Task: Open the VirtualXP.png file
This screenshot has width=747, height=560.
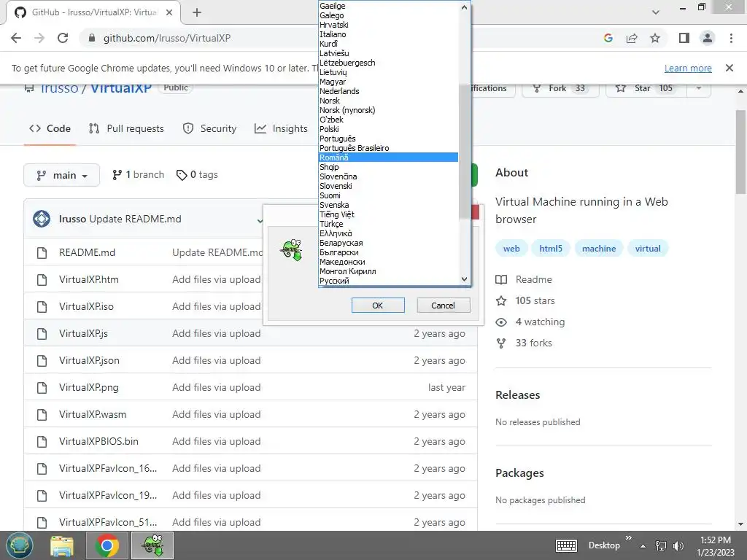Action: click(x=88, y=388)
